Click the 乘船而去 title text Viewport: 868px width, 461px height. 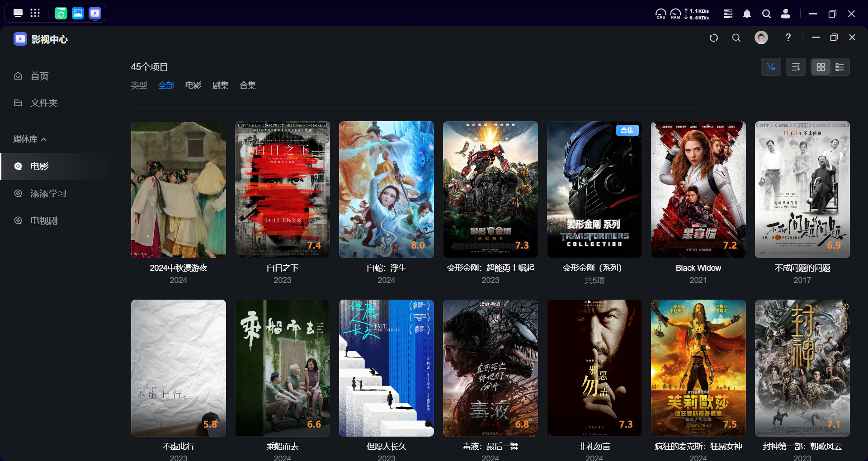point(283,447)
